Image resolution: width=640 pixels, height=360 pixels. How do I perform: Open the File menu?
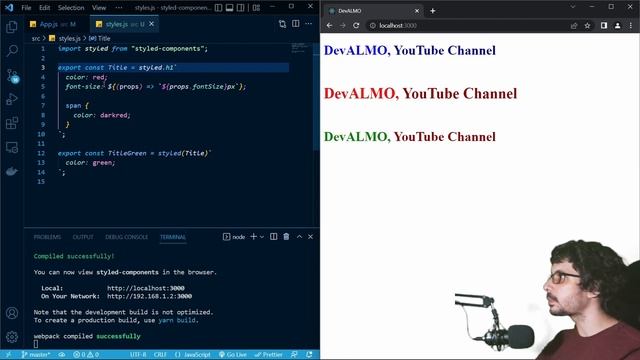tap(26, 7)
